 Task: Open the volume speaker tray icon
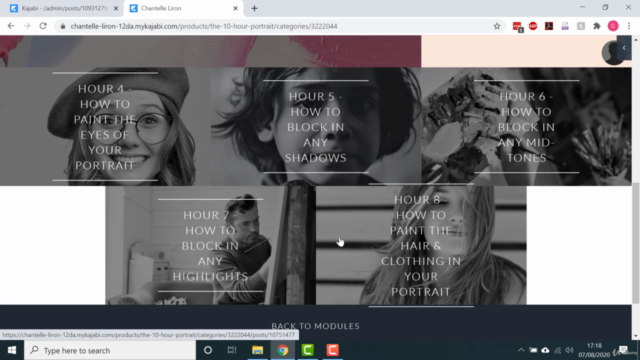569,350
